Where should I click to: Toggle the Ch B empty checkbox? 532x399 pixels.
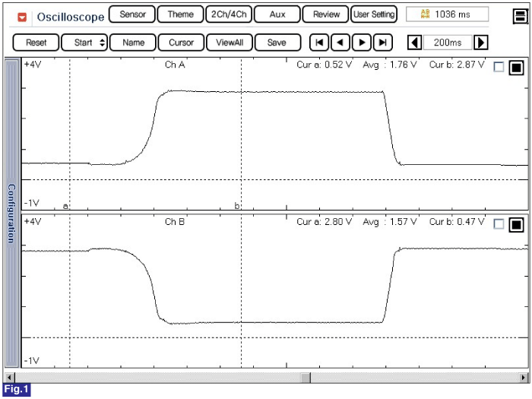click(x=499, y=224)
